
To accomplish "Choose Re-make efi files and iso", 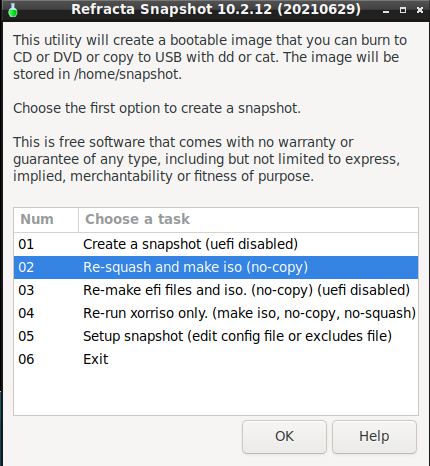I will [x=216, y=290].
